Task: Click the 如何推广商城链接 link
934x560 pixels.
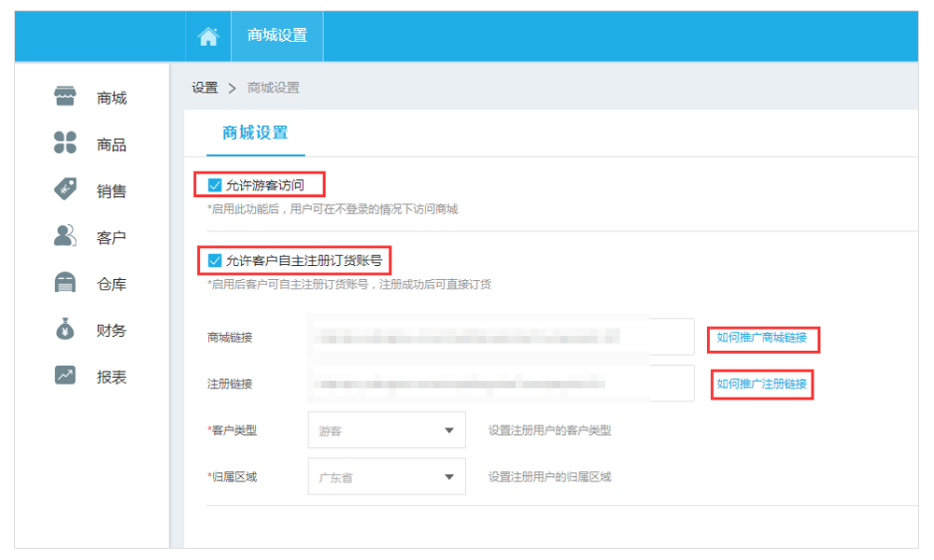Action: pos(761,338)
